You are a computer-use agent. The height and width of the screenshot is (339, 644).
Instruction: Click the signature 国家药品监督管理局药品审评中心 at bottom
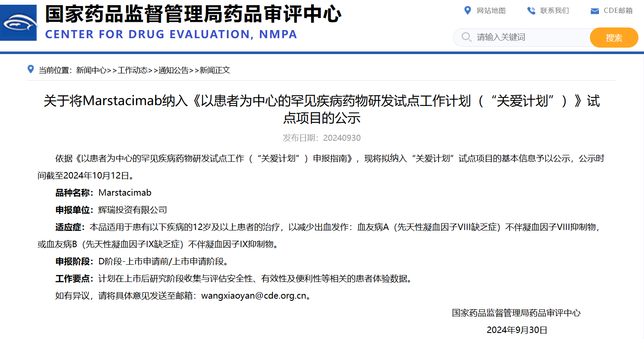[x=516, y=313]
